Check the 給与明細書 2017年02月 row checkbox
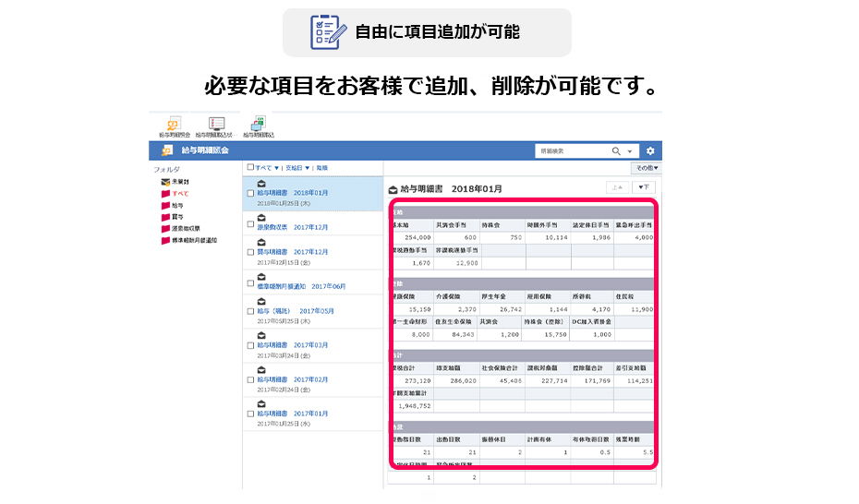The image size is (859, 504). pos(250,379)
